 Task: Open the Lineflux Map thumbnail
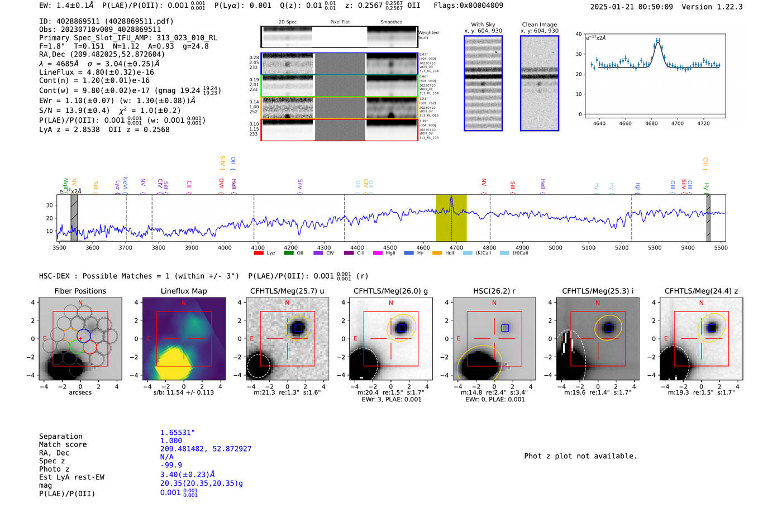184,338
